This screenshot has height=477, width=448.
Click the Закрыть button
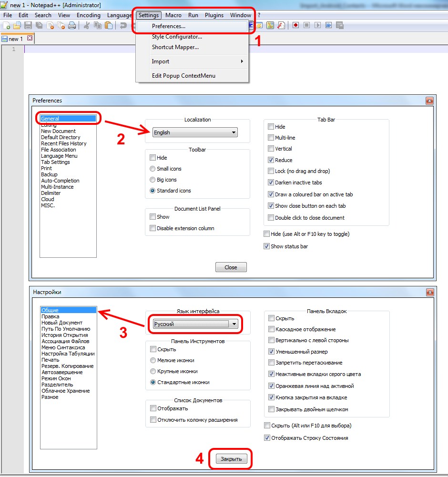[231, 459]
